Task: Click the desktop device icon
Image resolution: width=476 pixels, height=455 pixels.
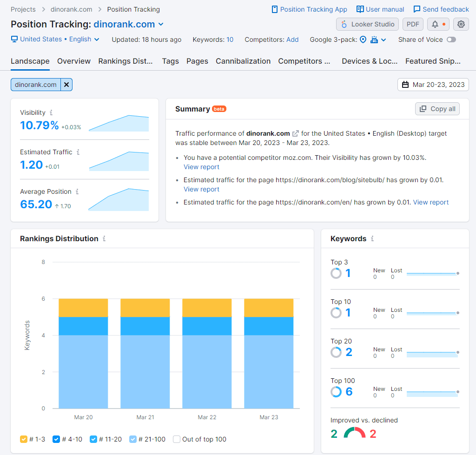Action: (14, 39)
